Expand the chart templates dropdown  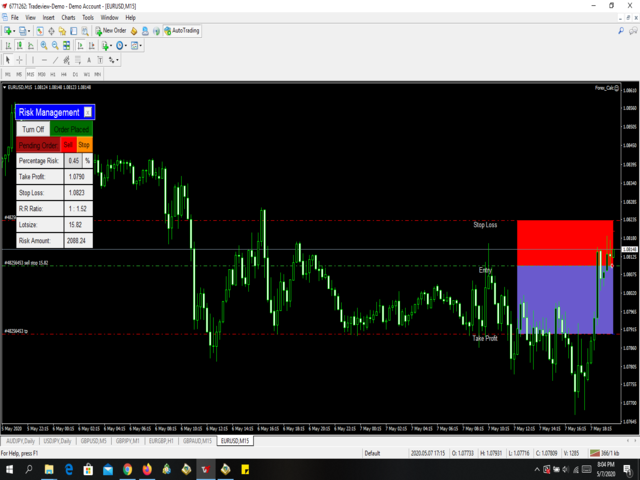141,46
